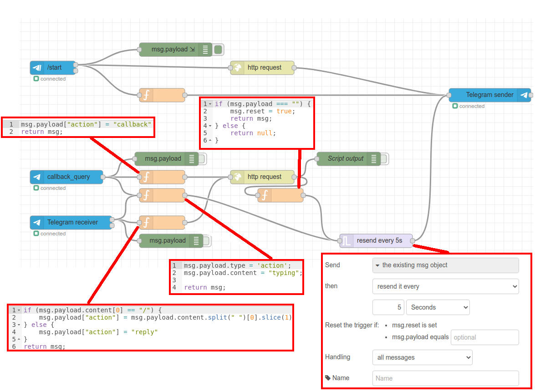Click the trigger icon on resend every 5s node
Screen dimensions: 535x392
click(347, 240)
